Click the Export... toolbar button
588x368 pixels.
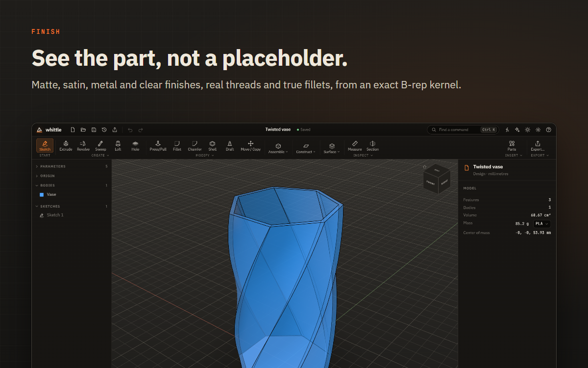point(538,146)
